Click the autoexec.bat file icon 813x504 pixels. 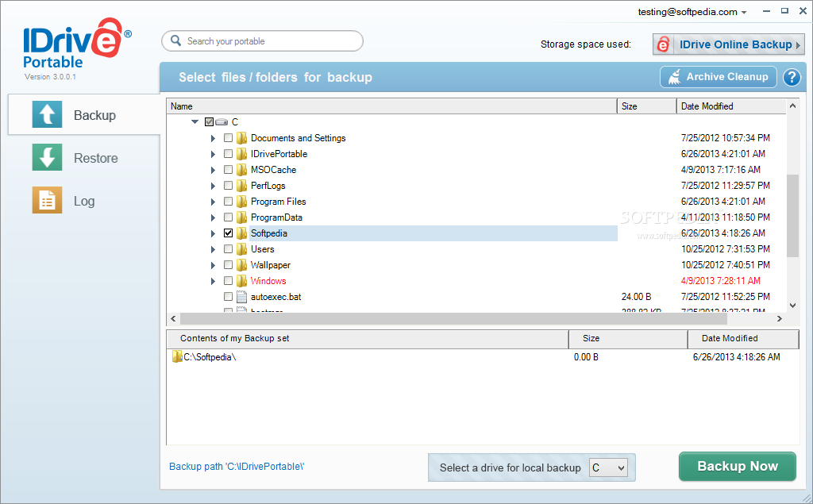pos(241,297)
